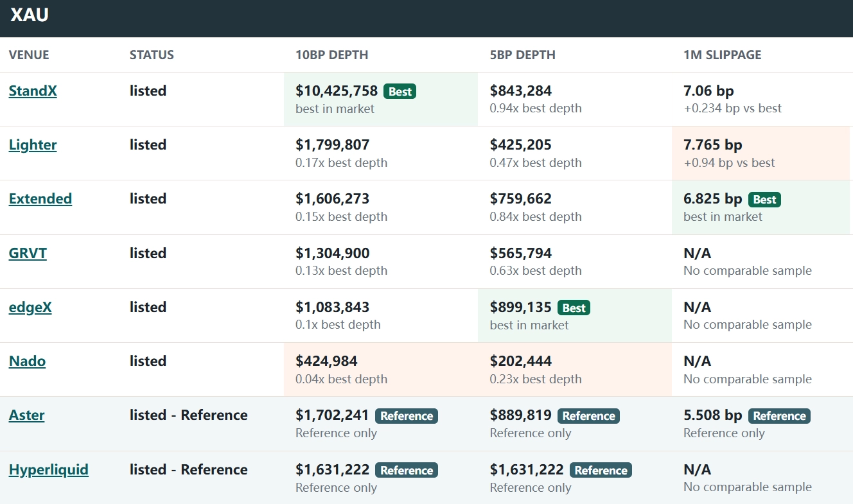This screenshot has width=853, height=504.
Task: Click the Best badge beside $10,425,758
Action: coord(400,91)
